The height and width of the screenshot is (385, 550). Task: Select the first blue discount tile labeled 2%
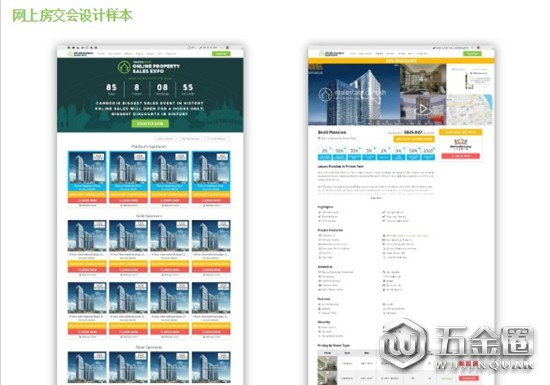click(325, 154)
